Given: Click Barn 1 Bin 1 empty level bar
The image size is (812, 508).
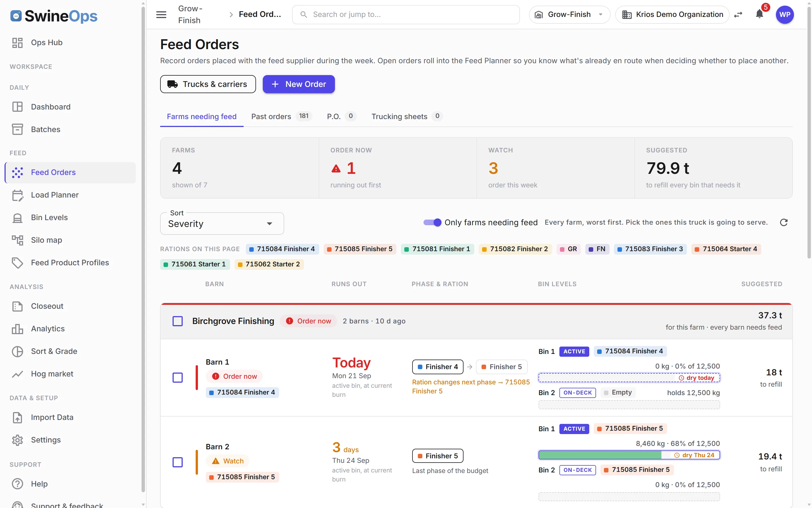Looking at the screenshot, I should click(x=629, y=378).
